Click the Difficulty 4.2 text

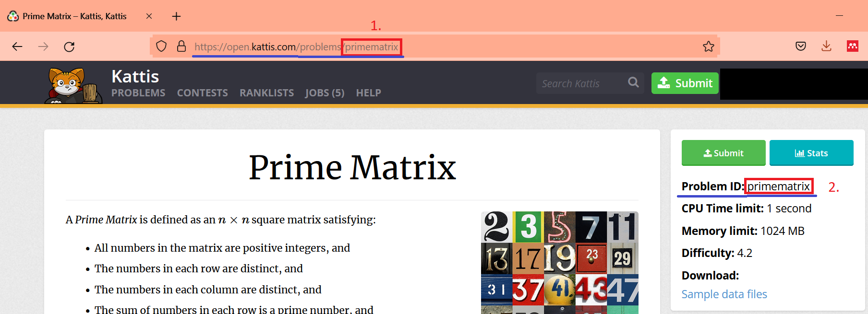[717, 253]
